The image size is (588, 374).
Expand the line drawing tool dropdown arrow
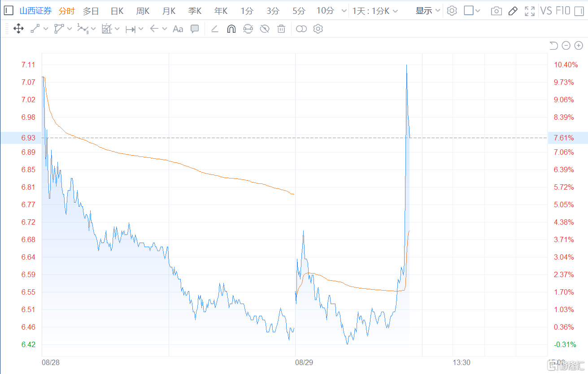46,29
